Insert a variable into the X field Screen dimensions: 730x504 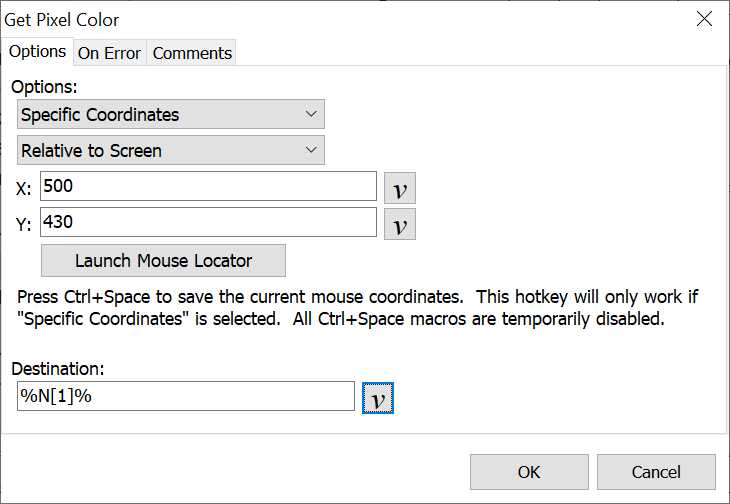click(x=400, y=188)
